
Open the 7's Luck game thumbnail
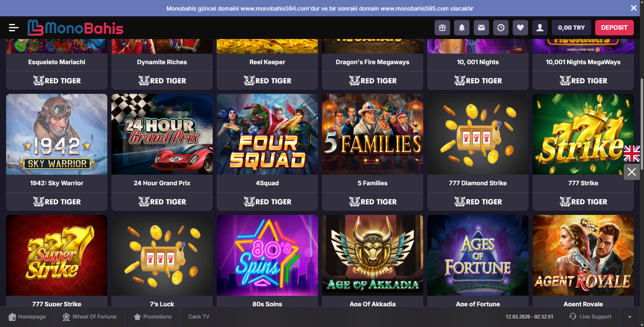pyautogui.click(x=162, y=256)
